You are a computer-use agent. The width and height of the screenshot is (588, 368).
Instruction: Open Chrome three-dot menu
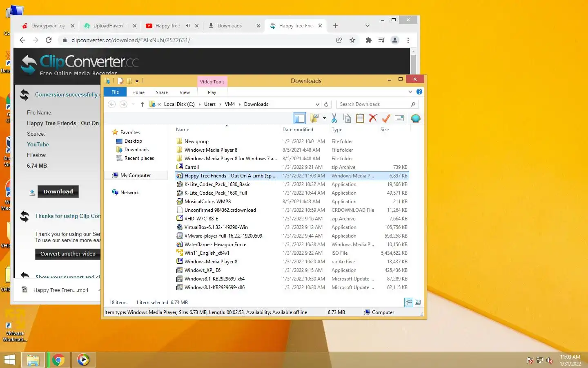point(408,40)
